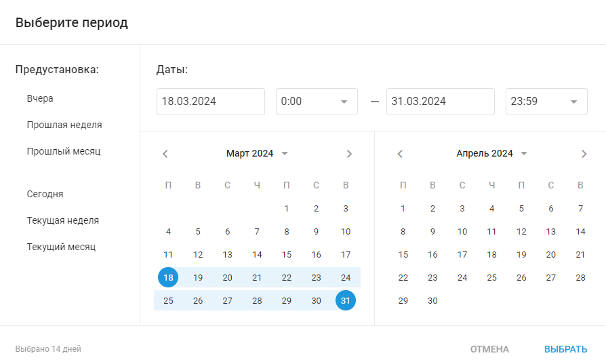The height and width of the screenshot is (364, 606).
Task: Choose March 8 in the left calendar
Action: [x=286, y=231]
